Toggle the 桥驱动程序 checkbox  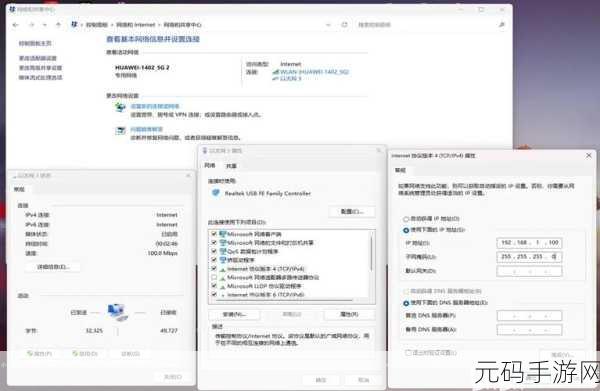pyautogui.click(x=214, y=260)
